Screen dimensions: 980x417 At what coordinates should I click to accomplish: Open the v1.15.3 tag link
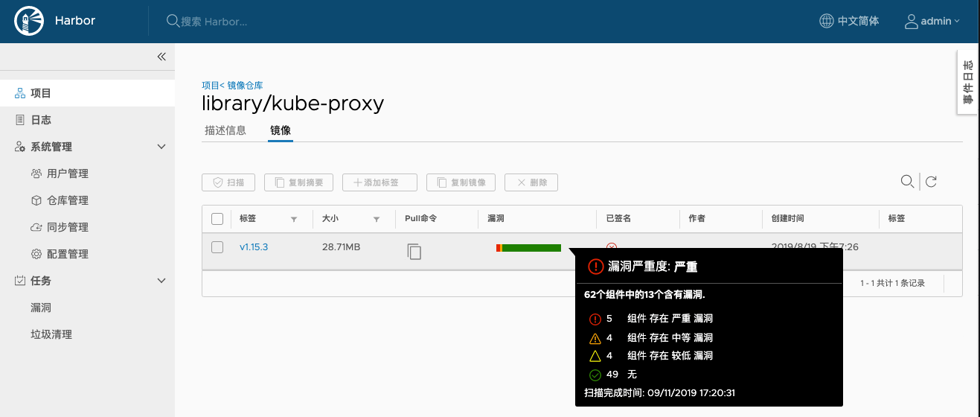click(x=254, y=246)
